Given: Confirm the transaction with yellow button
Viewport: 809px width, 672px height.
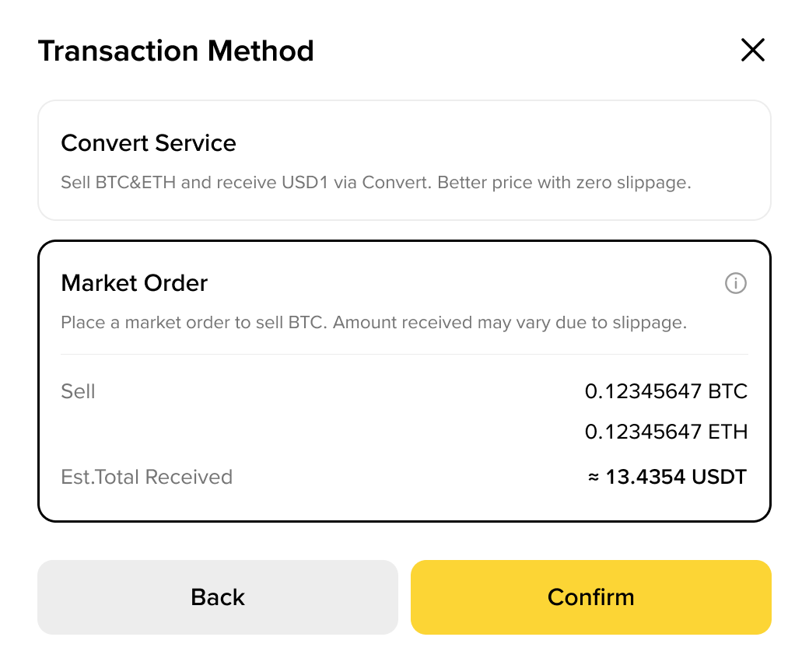Looking at the screenshot, I should click(590, 597).
